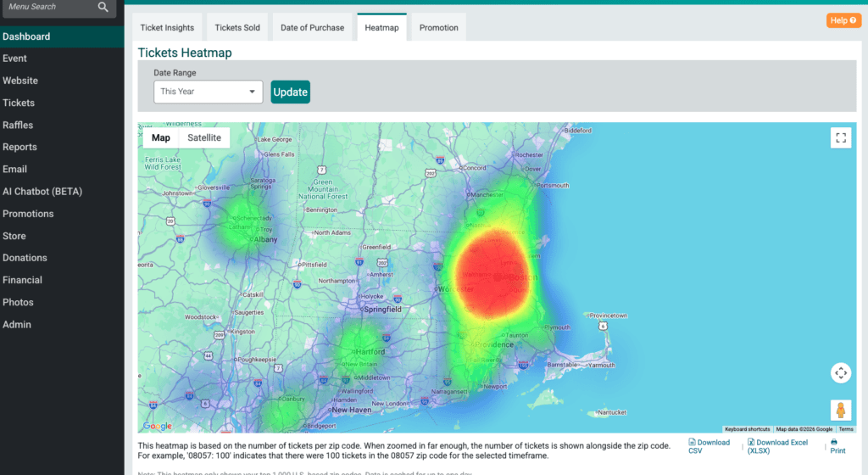Click the Provincetown label on the map
The image size is (868, 475).
pyautogui.click(x=609, y=316)
